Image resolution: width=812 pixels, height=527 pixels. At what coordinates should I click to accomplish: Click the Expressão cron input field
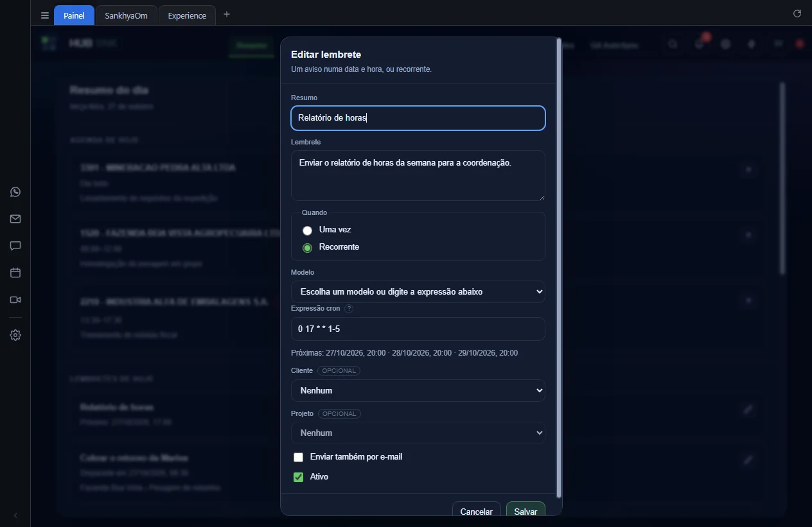click(x=418, y=329)
